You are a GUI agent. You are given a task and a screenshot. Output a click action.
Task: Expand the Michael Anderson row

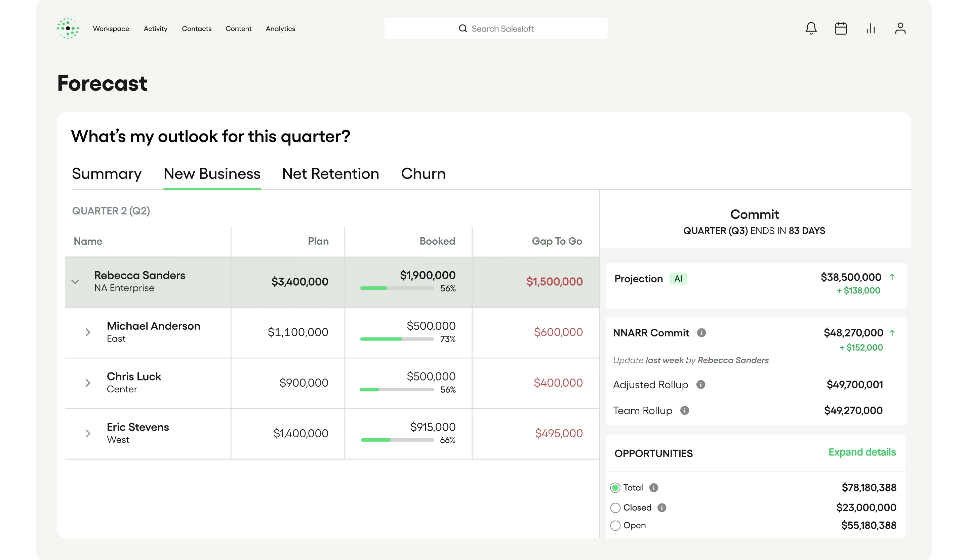coord(88,332)
